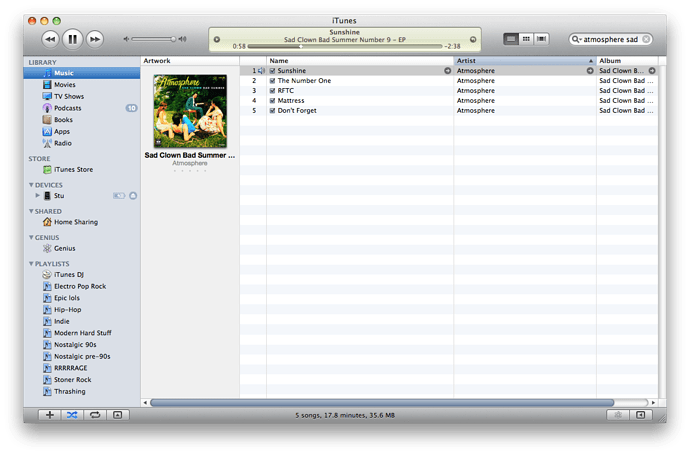Expand the Stu device tree
Viewport: 690px width, 454px height.
tap(37, 195)
